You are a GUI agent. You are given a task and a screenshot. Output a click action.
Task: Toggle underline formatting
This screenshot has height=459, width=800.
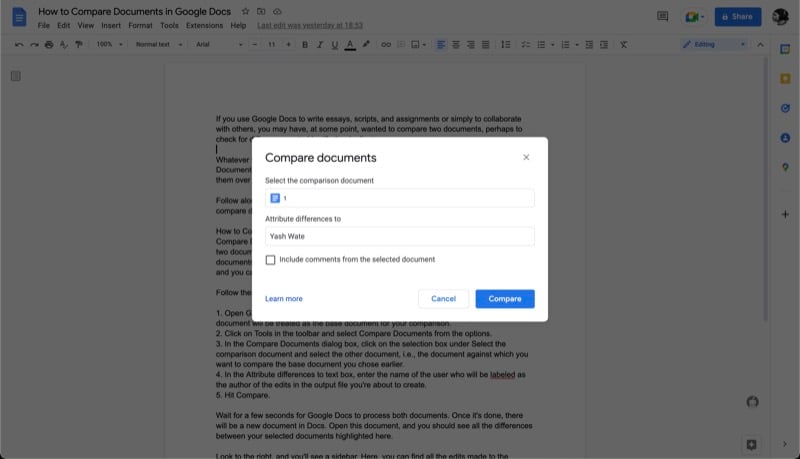click(x=335, y=44)
